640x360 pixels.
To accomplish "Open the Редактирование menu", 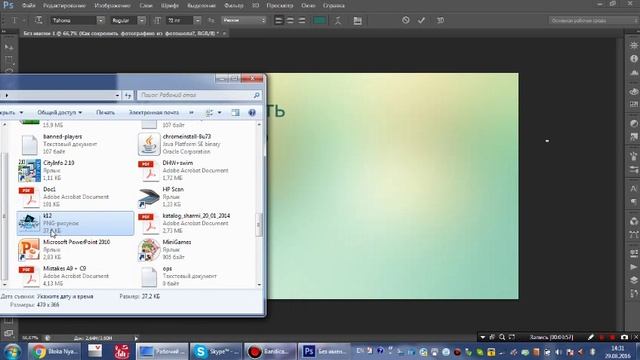I will tap(64, 6).
